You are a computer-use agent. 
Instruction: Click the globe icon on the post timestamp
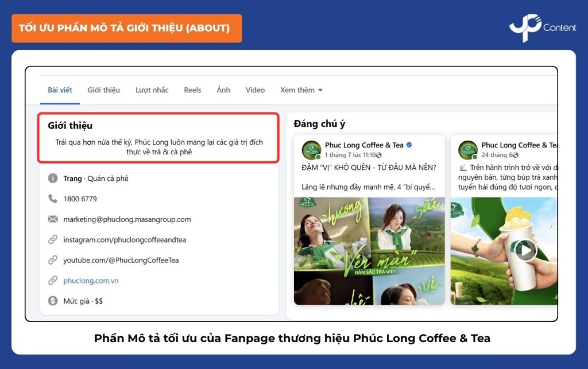coord(378,155)
